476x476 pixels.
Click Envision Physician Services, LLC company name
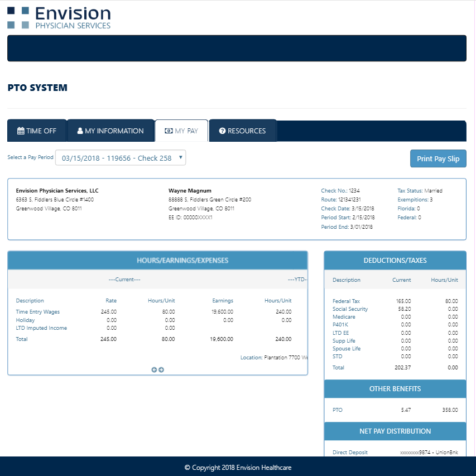click(57, 191)
